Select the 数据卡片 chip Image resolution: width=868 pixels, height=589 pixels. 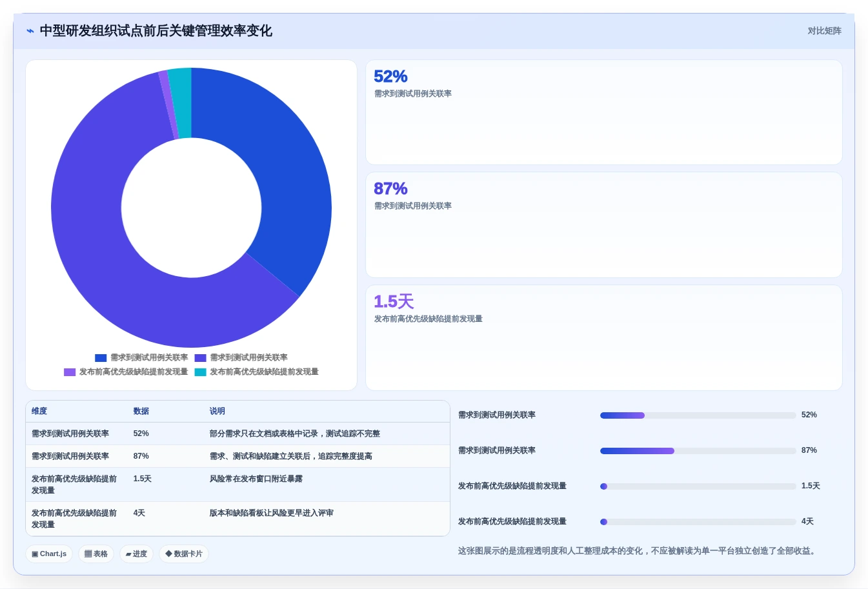click(183, 554)
